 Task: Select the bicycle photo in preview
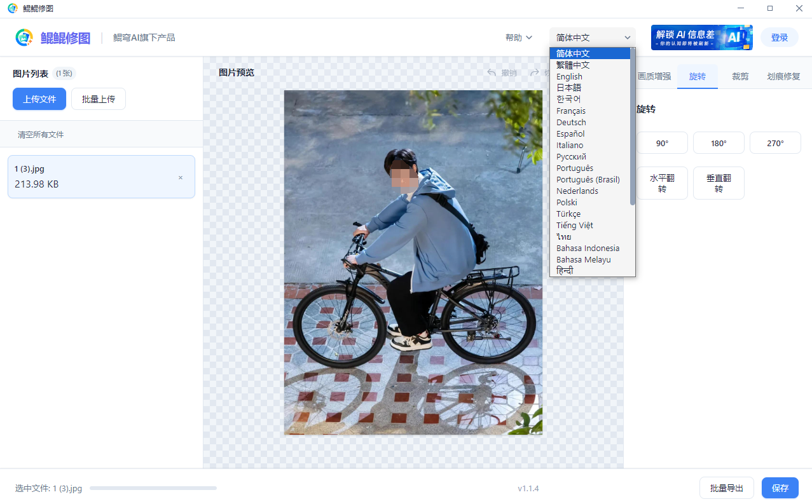(413, 262)
